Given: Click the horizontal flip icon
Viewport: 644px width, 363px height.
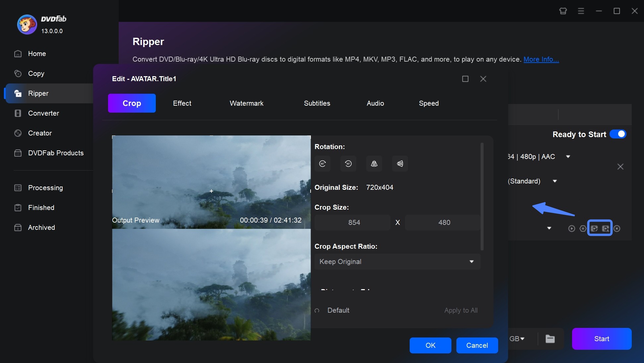Looking at the screenshot, I should 374,163.
